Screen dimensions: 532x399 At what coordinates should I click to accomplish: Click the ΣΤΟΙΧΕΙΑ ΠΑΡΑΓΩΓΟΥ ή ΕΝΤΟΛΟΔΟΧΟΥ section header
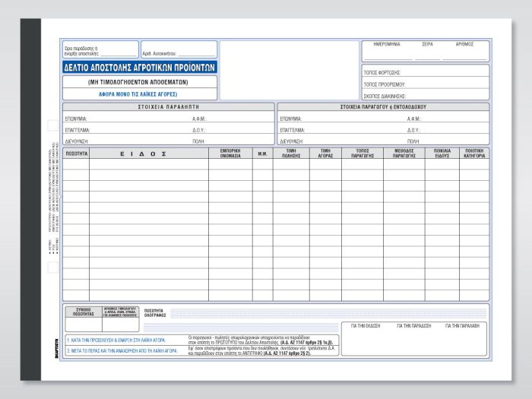point(383,107)
